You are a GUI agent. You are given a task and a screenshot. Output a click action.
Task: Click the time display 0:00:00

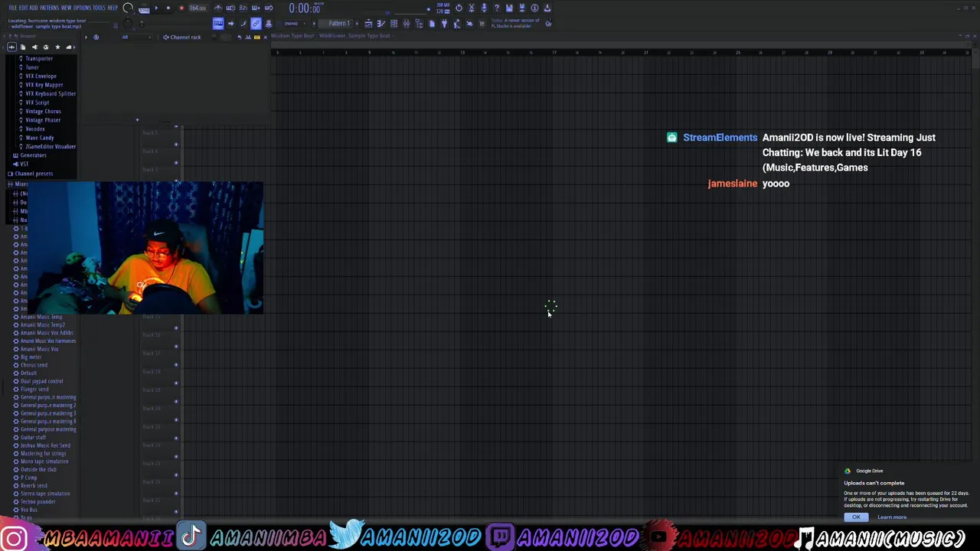coord(304,8)
